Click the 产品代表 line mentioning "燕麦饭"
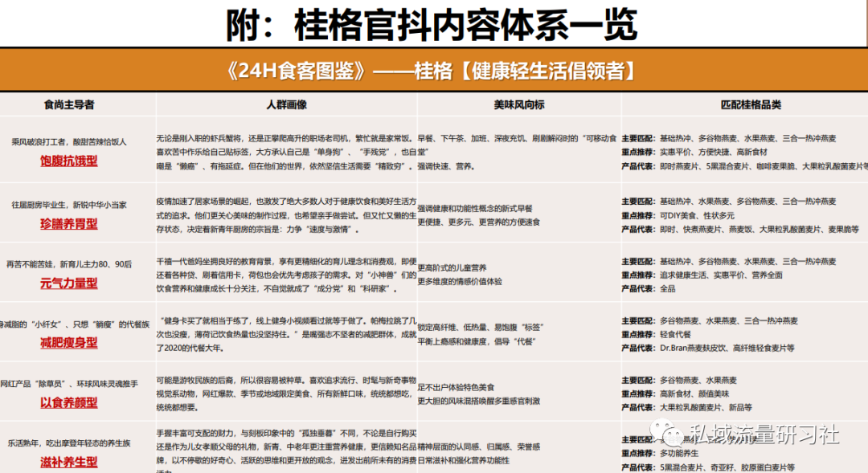 click(740, 229)
